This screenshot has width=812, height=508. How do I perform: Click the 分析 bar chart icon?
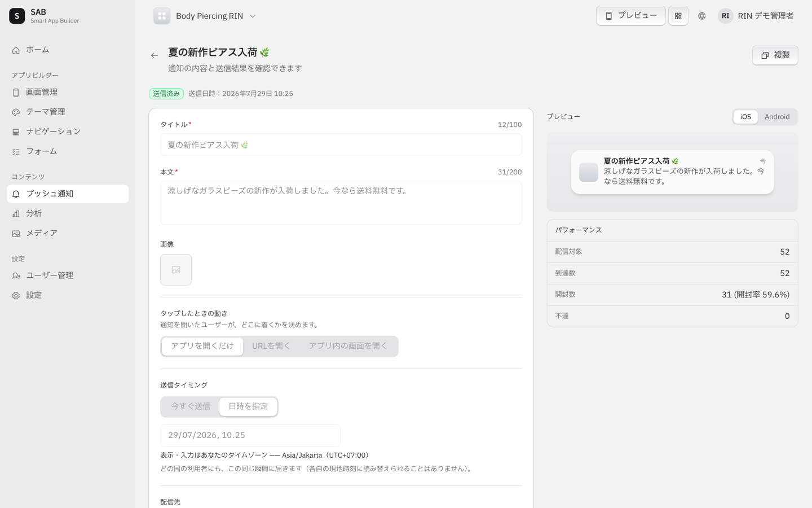pyautogui.click(x=16, y=214)
